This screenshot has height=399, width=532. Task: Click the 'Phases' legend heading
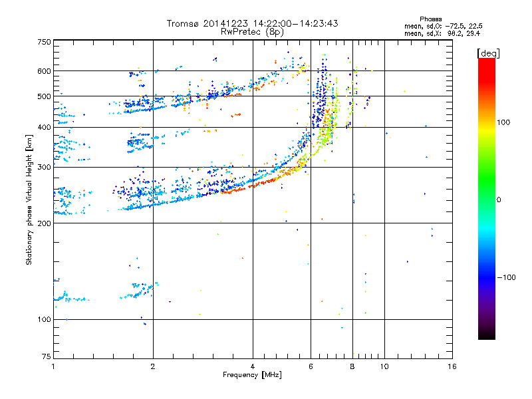pyautogui.click(x=430, y=19)
